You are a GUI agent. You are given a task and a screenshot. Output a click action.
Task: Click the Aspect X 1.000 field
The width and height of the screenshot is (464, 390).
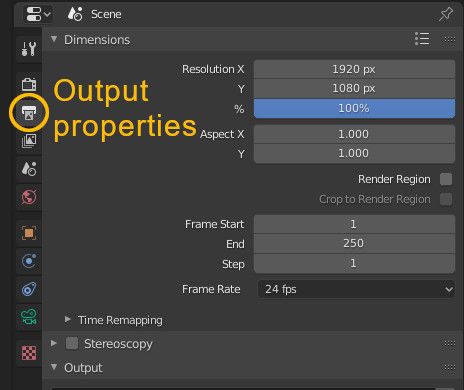click(354, 134)
